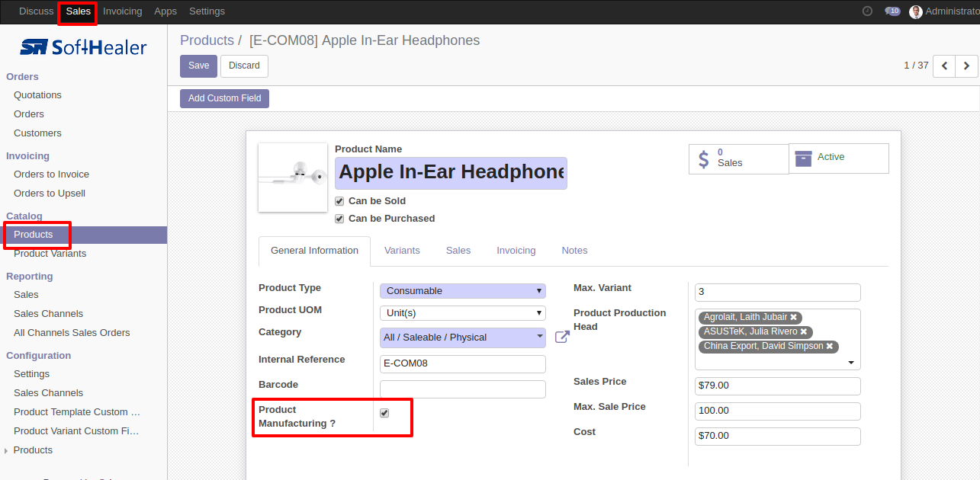Open the 0 Sales stat button
980x480 pixels.
point(738,158)
